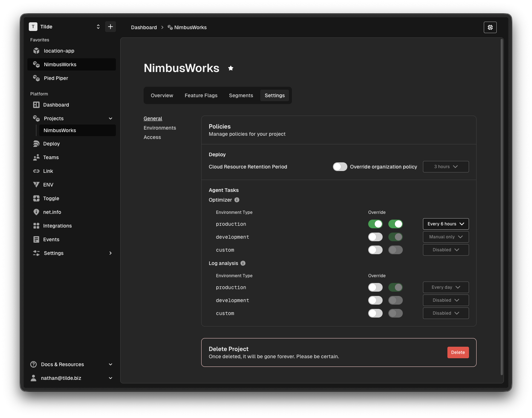This screenshot has height=418, width=532.
Task: Click the vertical scrollbar of settings panel
Action: pos(502,207)
